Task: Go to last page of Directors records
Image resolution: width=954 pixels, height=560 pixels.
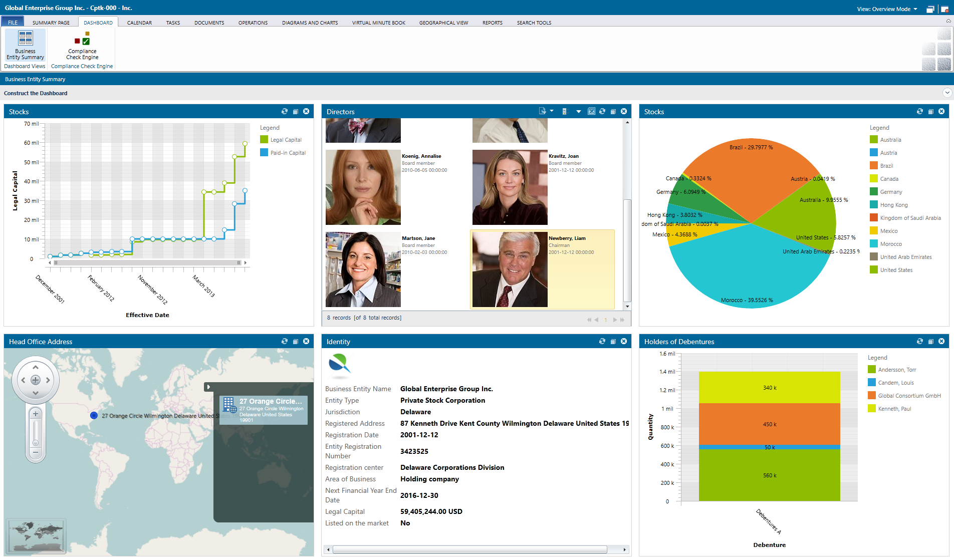Action: pos(622,320)
